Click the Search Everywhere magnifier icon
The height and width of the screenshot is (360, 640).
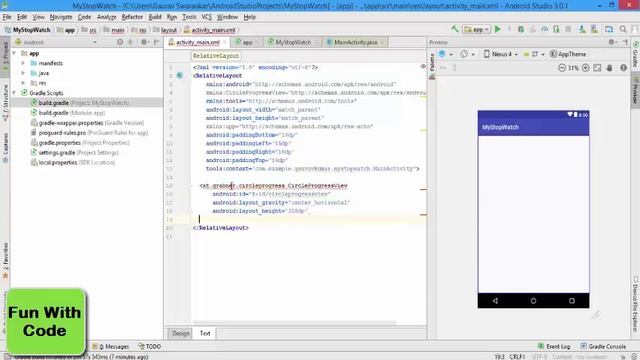(623, 29)
